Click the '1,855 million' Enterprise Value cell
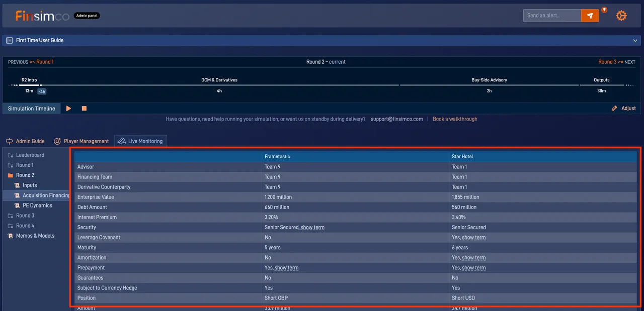The width and height of the screenshot is (644, 311). click(x=543, y=197)
